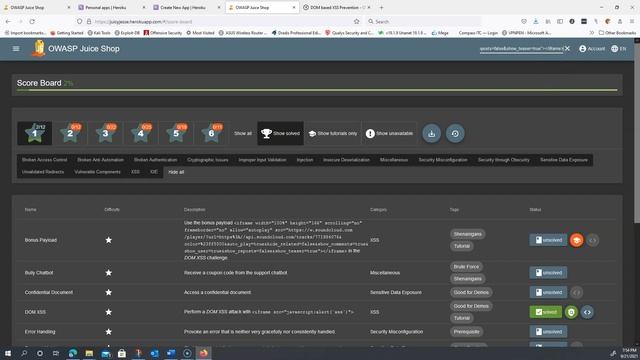This screenshot has height=360, width=640.
Task: Toggle difficulty 2 star filter
Action: pos(70,133)
